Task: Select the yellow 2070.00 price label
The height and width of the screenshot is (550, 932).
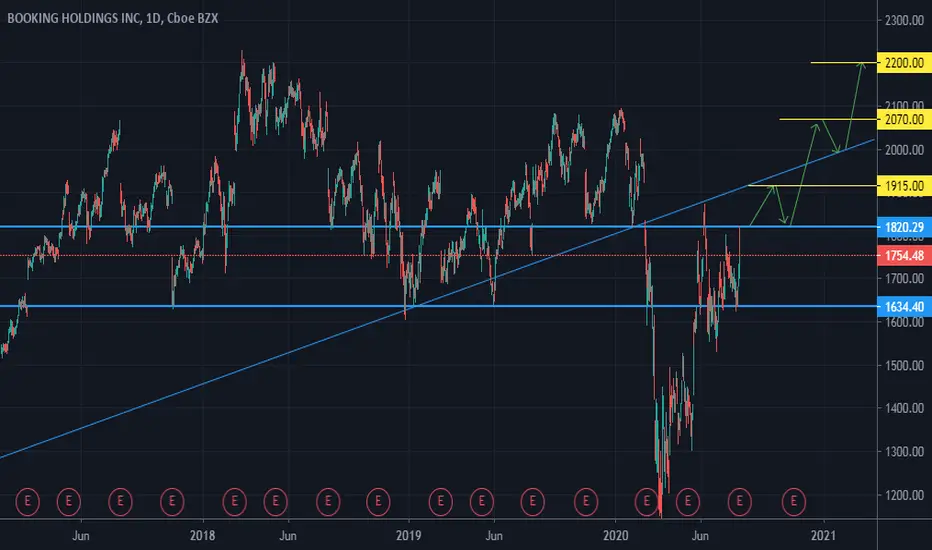Action: (904, 120)
